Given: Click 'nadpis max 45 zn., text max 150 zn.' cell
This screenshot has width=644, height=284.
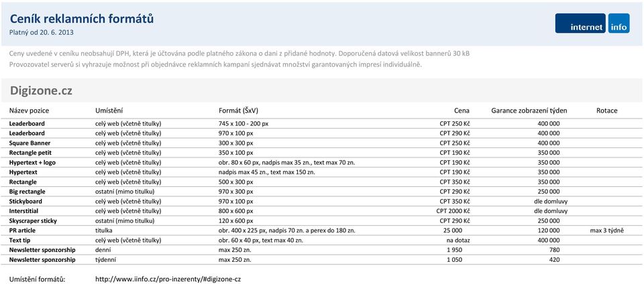Looking at the screenshot, I should [x=266, y=172].
